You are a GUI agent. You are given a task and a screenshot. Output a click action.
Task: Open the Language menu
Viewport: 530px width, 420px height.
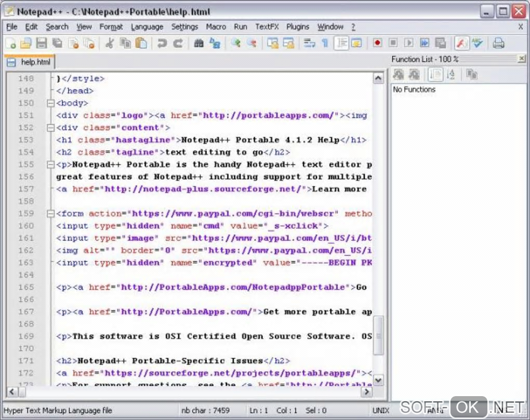[147, 26]
